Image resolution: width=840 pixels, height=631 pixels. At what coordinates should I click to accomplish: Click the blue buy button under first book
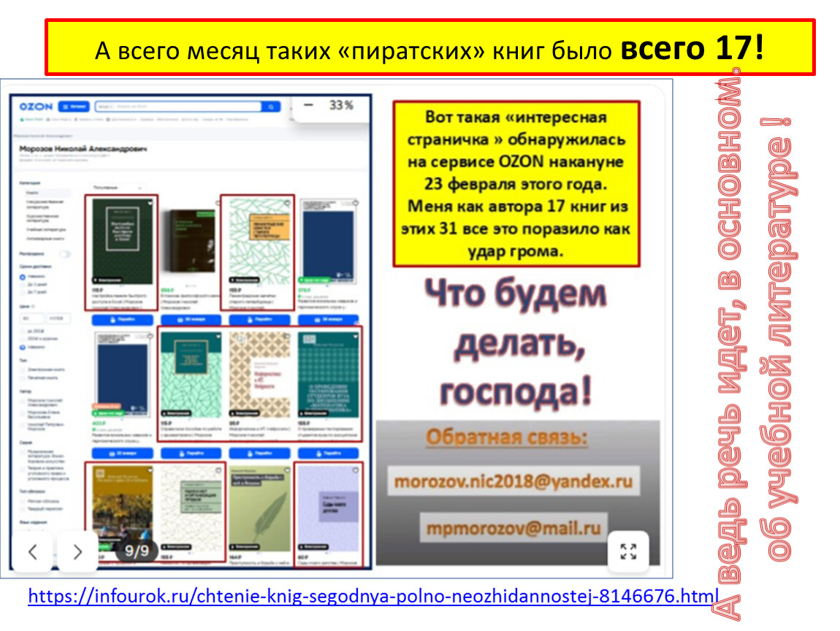121,319
